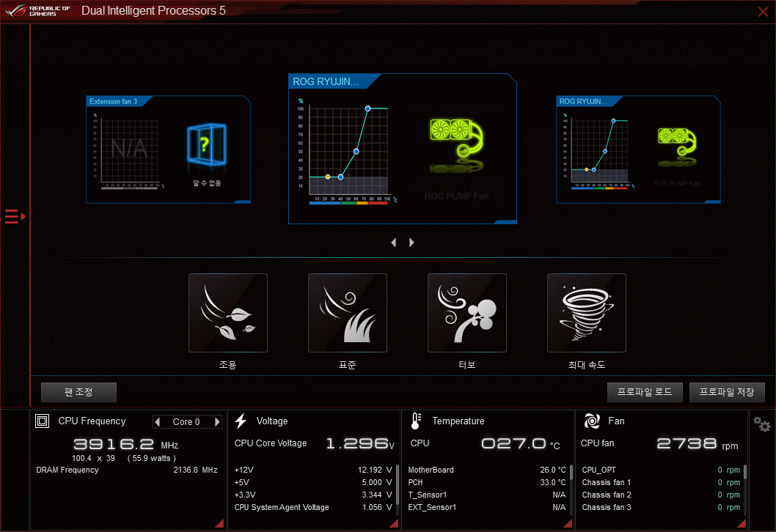
Task: Select the 표준 (Standard) fan mode icon
Action: click(x=348, y=313)
